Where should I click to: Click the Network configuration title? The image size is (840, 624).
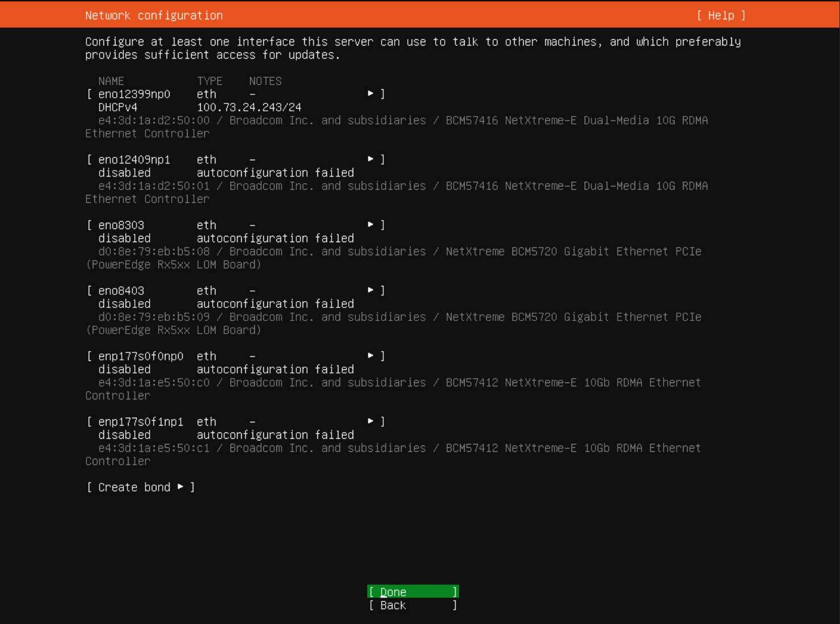(154, 15)
